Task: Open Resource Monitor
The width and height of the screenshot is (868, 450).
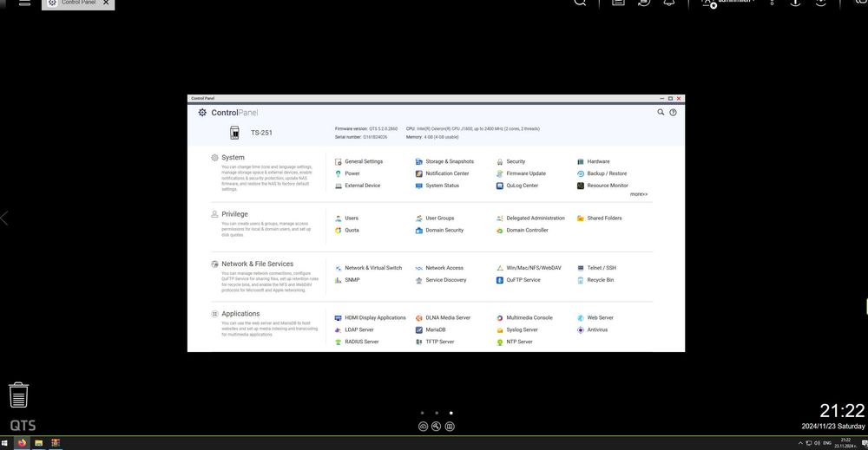Action: click(602, 186)
